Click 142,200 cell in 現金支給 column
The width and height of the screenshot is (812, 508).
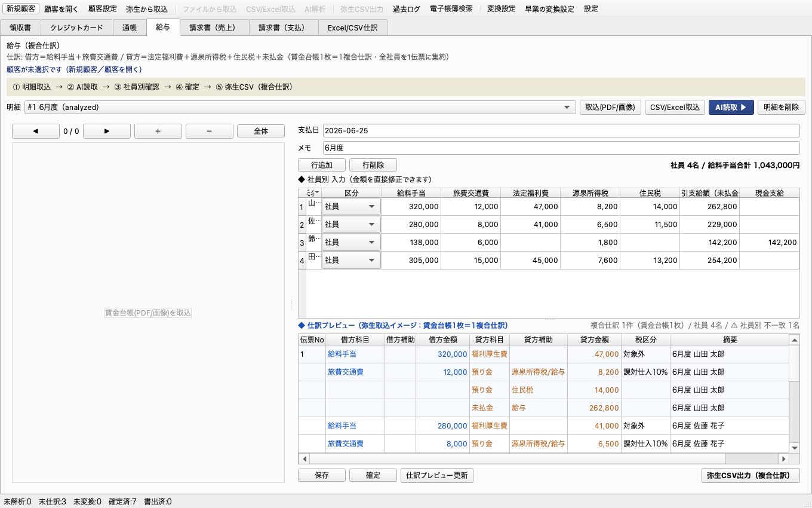click(770, 242)
